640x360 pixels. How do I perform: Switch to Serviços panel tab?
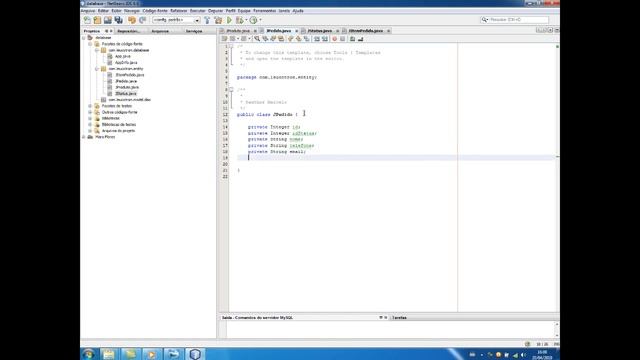click(194, 31)
